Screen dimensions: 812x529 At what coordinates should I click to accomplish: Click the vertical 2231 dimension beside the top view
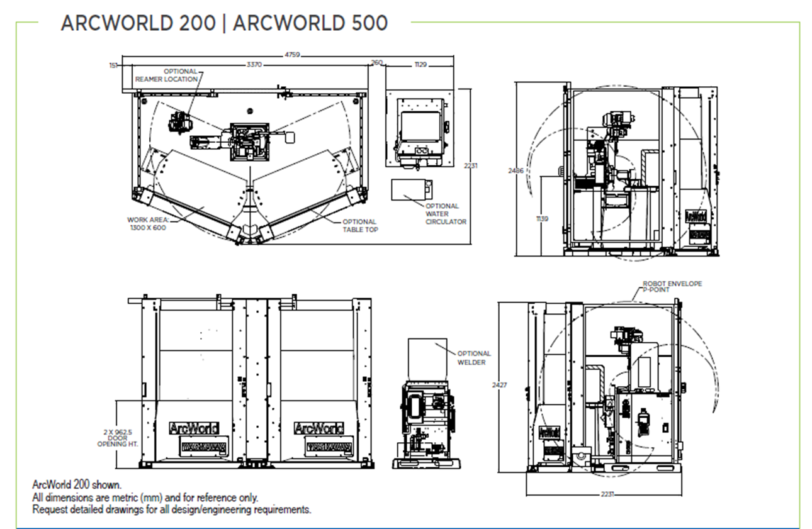471,166
